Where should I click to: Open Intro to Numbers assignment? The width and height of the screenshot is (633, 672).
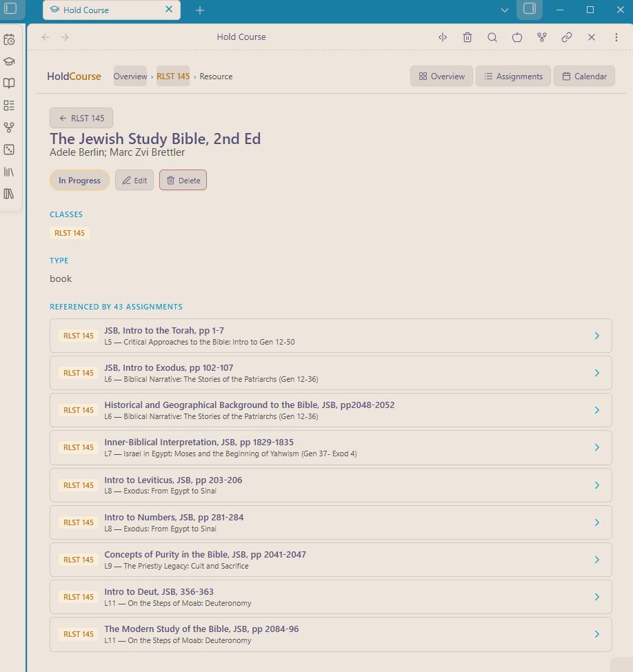[x=331, y=523]
